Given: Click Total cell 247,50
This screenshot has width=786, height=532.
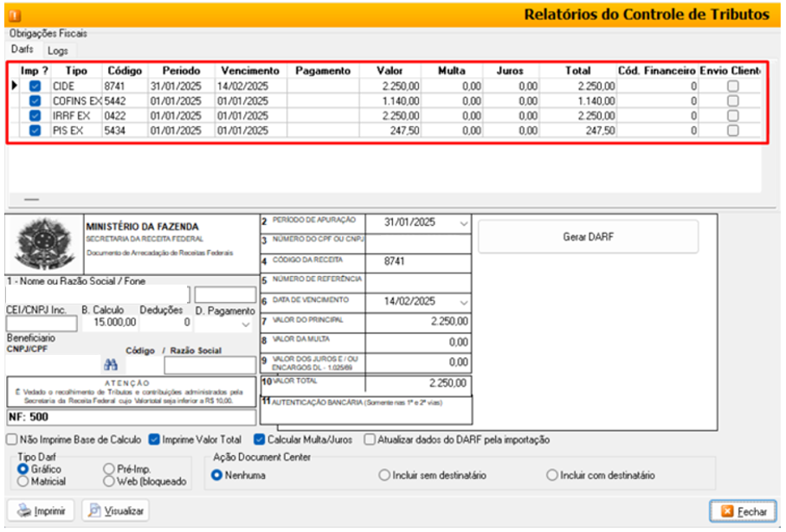Looking at the screenshot, I should 578,131.
